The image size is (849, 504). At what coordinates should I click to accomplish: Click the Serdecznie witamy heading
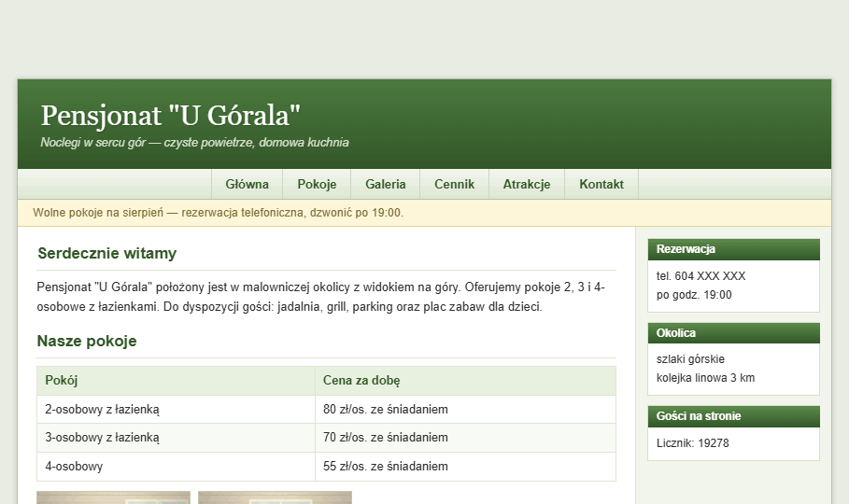(x=107, y=253)
